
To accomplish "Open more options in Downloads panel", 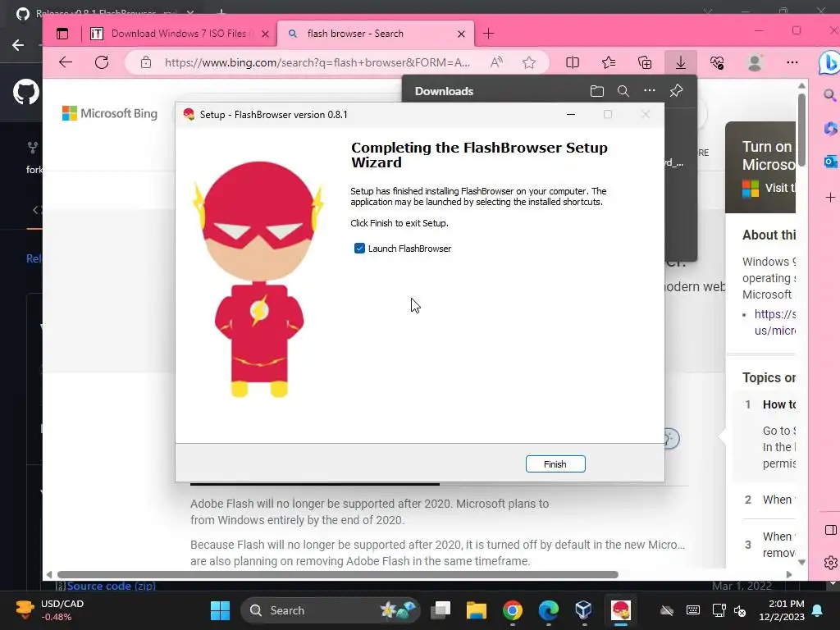I will (x=650, y=90).
